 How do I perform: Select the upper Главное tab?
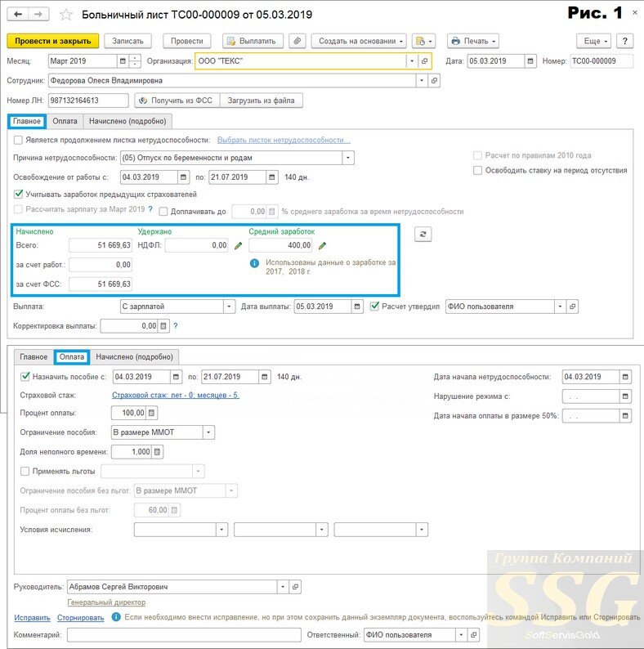(27, 121)
